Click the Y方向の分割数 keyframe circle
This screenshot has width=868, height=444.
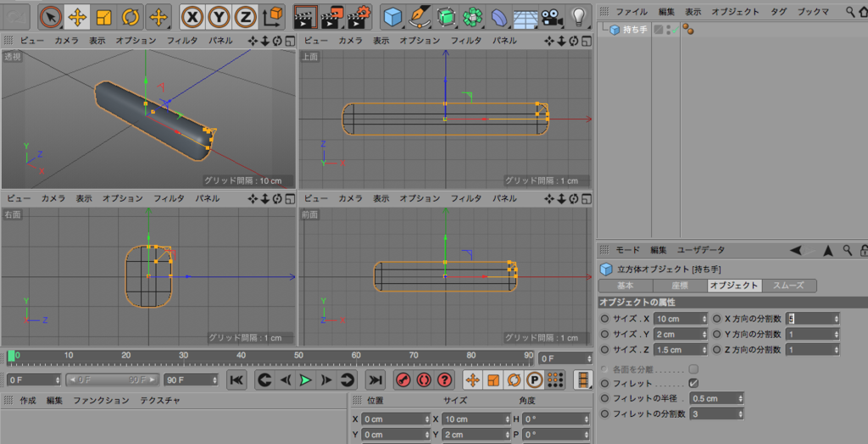[717, 335]
